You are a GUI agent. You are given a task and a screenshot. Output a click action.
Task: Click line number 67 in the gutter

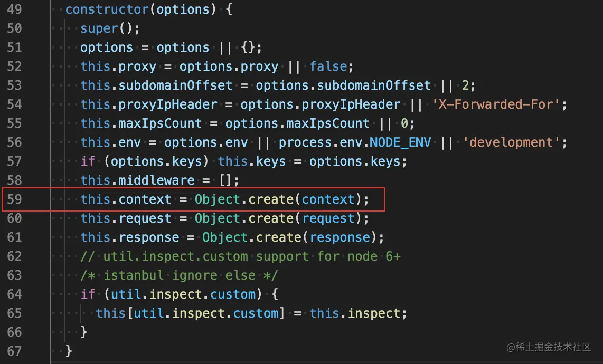click(15, 351)
